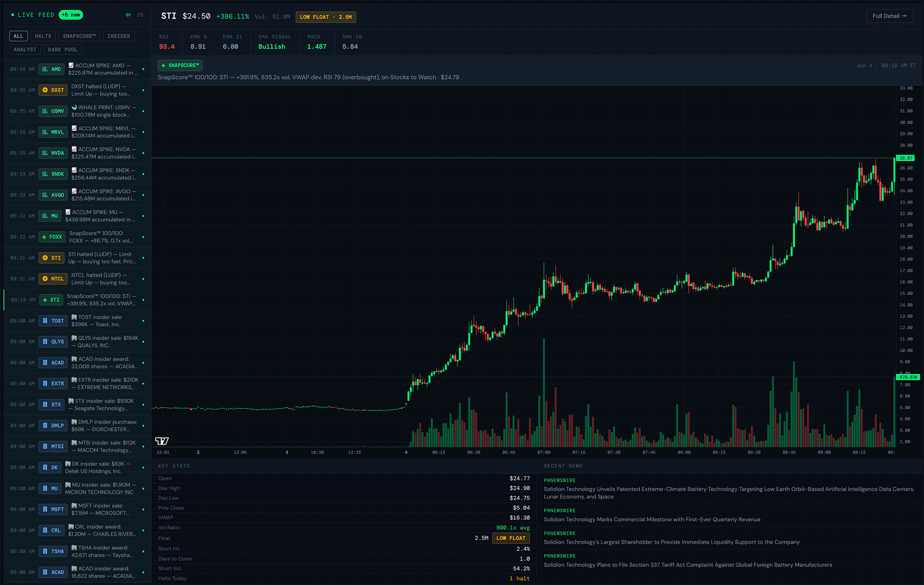Screen dimensions: 924x585
Task: Switch to the HALTS filter tab
Action: click(x=43, y=36)
